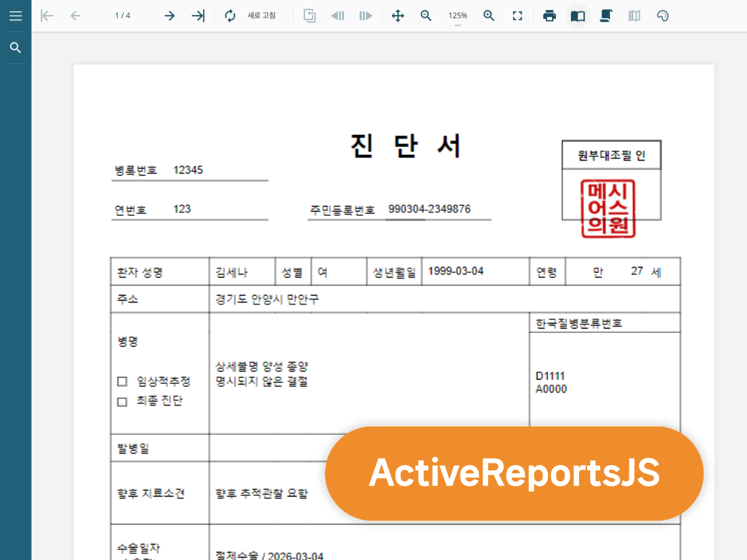The image size is (747, 560).
Task: Click the page number 1/4 field
Action: coord(122,16)
